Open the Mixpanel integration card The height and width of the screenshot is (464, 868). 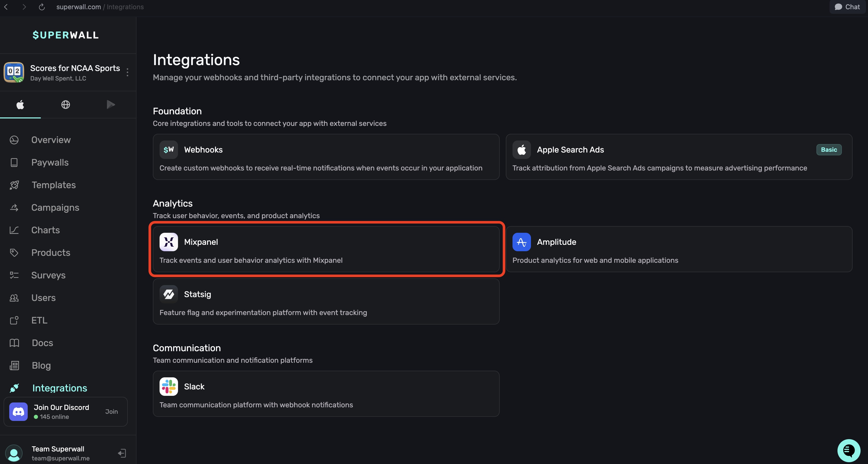[326, 249]
